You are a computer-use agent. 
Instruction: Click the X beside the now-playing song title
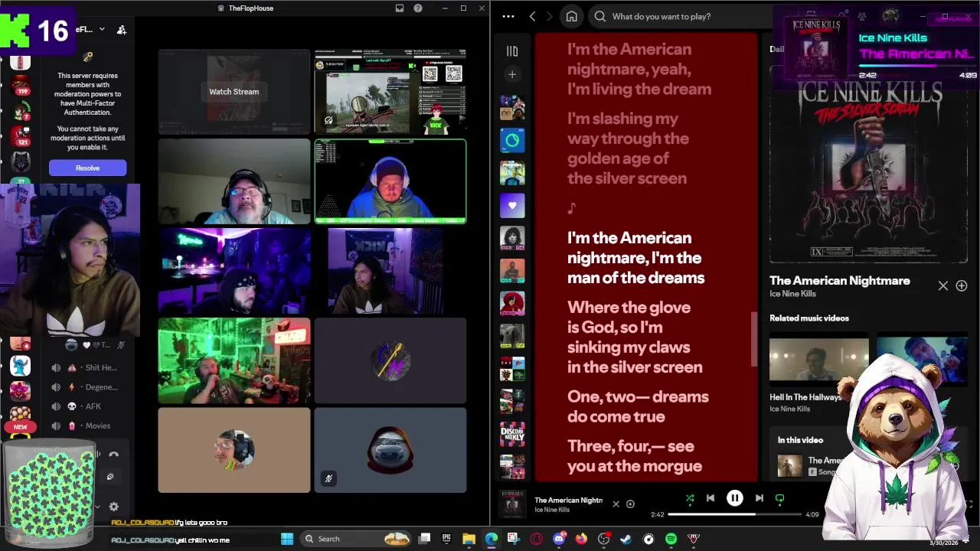pyautogui.click(x=616, y=504)
